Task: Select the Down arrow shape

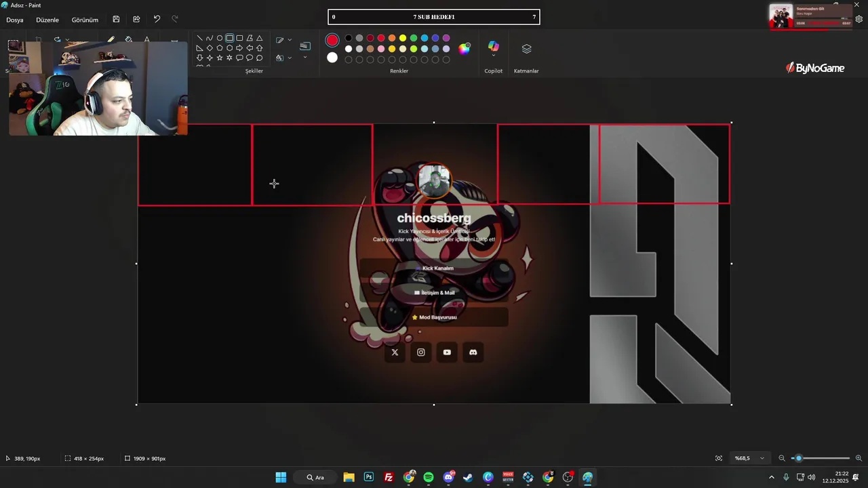Action: click(199, 58)
